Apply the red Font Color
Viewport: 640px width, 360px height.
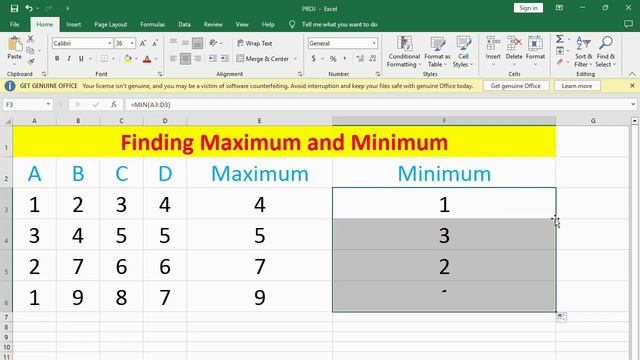point(147,59)
